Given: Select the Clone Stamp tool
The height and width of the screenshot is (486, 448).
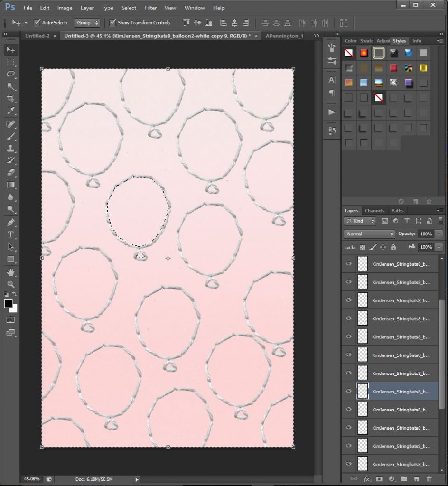Looking at the screenshot, I should coord(10,149).
